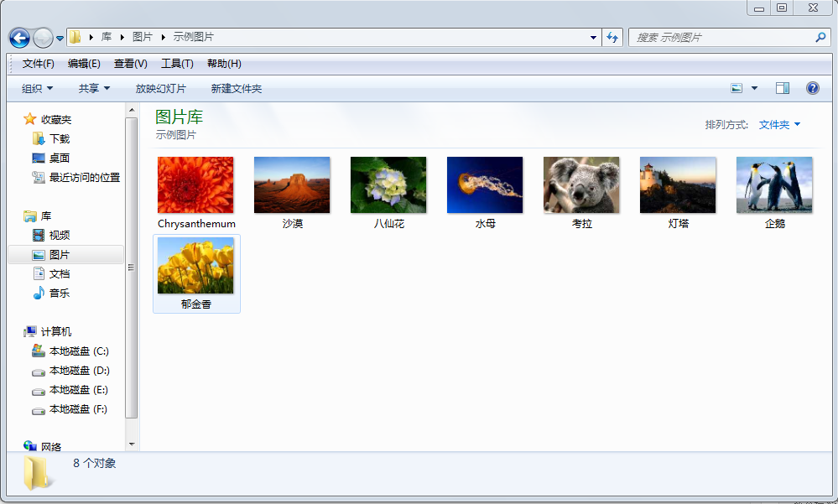Click the 下载 folder icon
This screenshot has height=504, width=838.
(x=39, y=139)
